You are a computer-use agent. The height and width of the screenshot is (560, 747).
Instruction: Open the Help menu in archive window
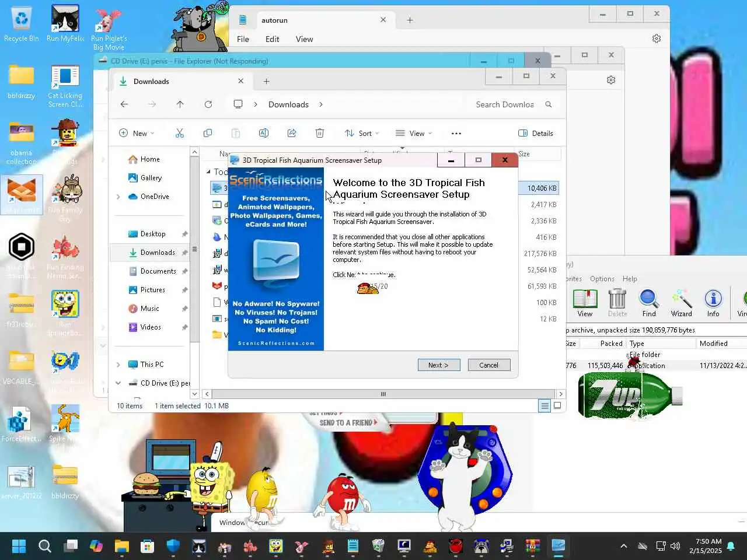[630, 279]
